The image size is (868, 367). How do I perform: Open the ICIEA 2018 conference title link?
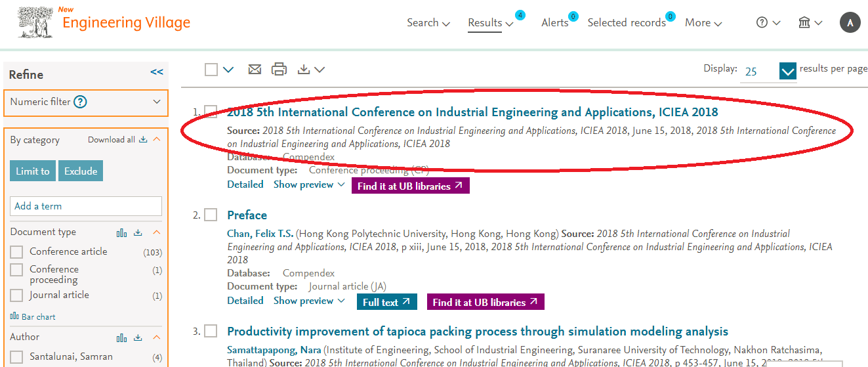click(472, 112)
